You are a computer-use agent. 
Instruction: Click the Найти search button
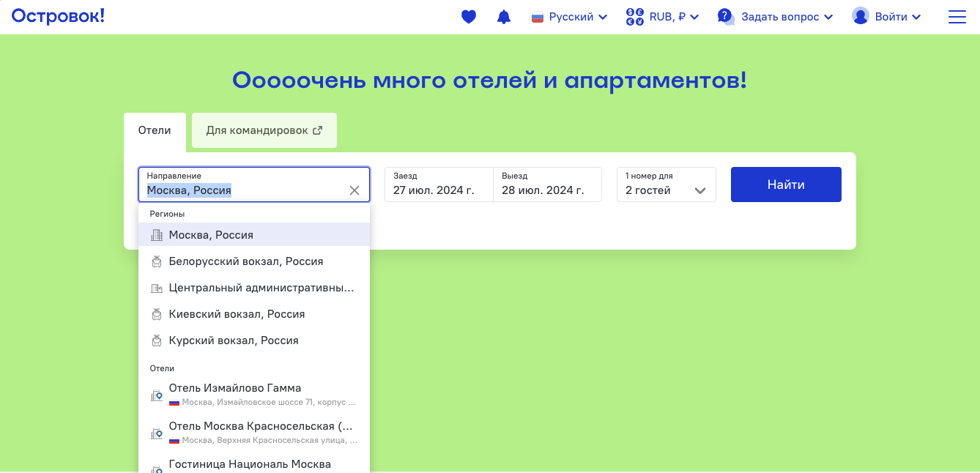tap(786, 185)
